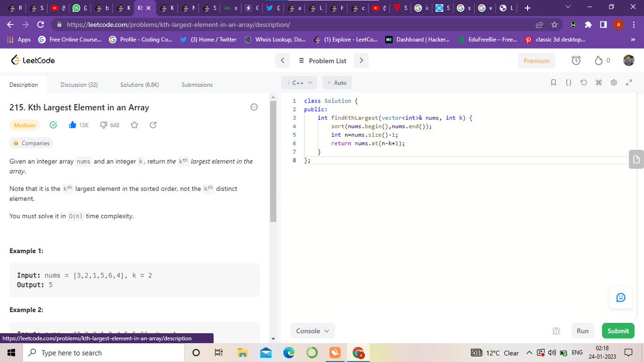Open the feedback smiley icon beside the problem title
This screenshot has width=644, height=362.
pos(254,107)
